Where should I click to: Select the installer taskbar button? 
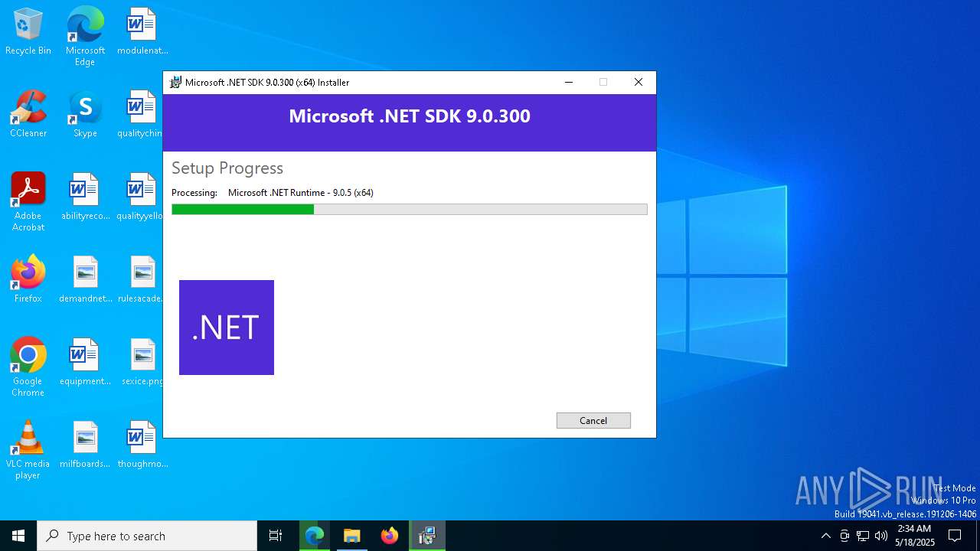(x=427, y=536)
